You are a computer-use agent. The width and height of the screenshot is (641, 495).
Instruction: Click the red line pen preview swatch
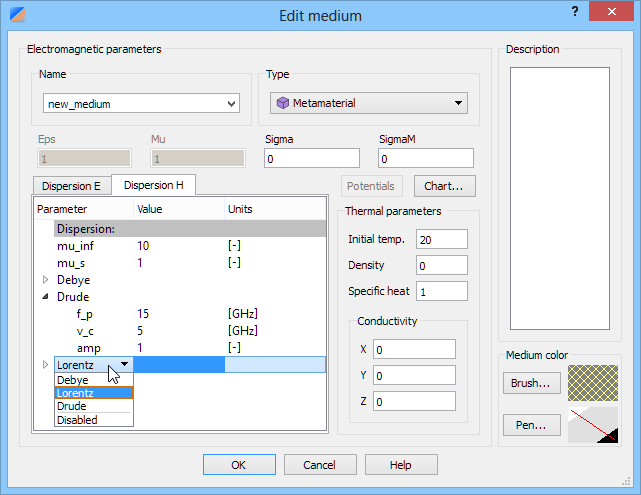[x=592, y=425]
